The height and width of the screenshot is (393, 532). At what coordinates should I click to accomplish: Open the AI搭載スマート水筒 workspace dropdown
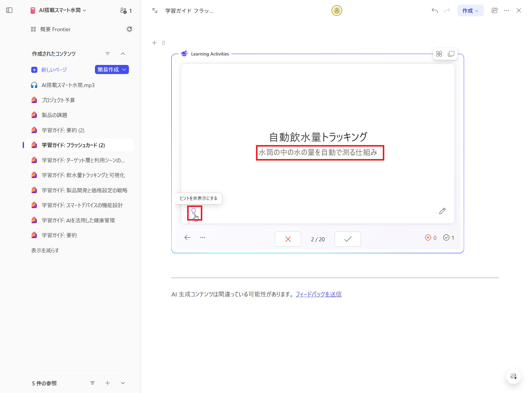(x=59, y=10)
